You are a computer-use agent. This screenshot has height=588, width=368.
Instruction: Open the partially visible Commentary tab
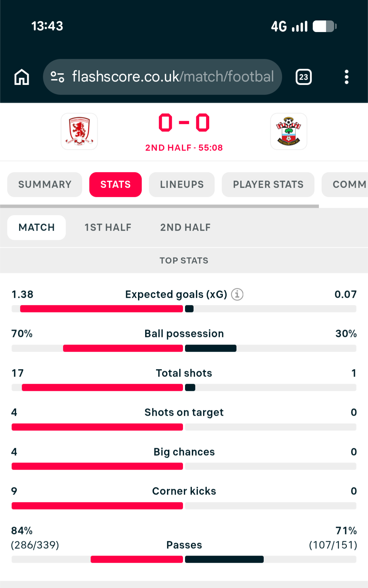[345, 185]
